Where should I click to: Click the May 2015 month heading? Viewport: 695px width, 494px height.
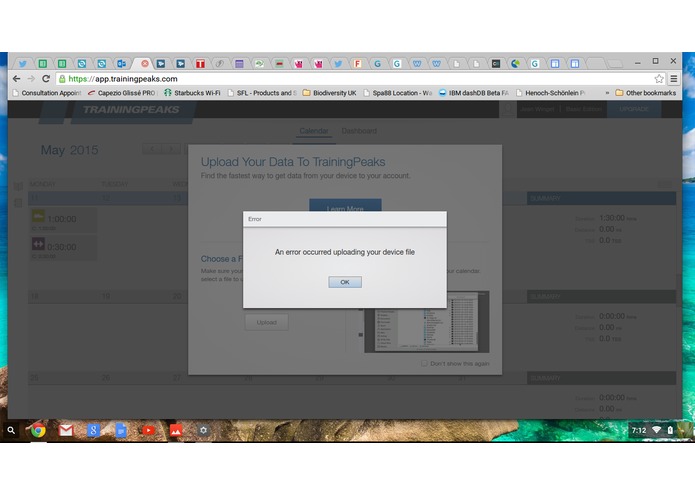(69, 150)
